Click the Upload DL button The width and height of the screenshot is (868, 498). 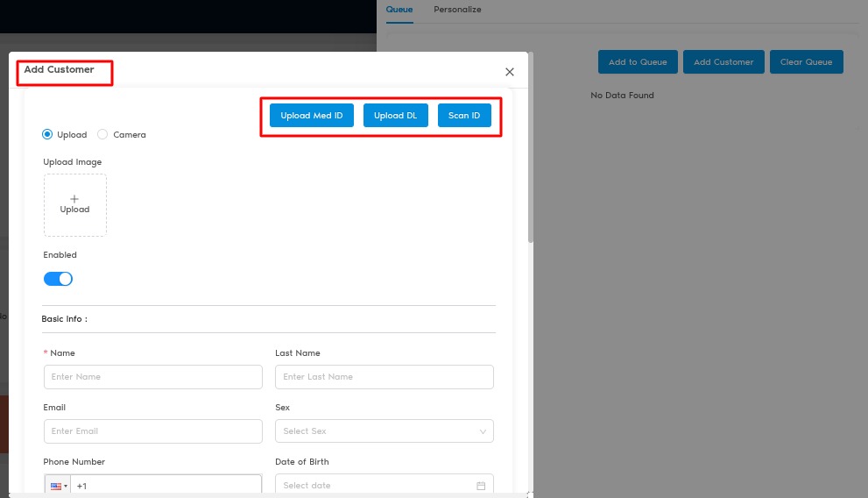395,116
